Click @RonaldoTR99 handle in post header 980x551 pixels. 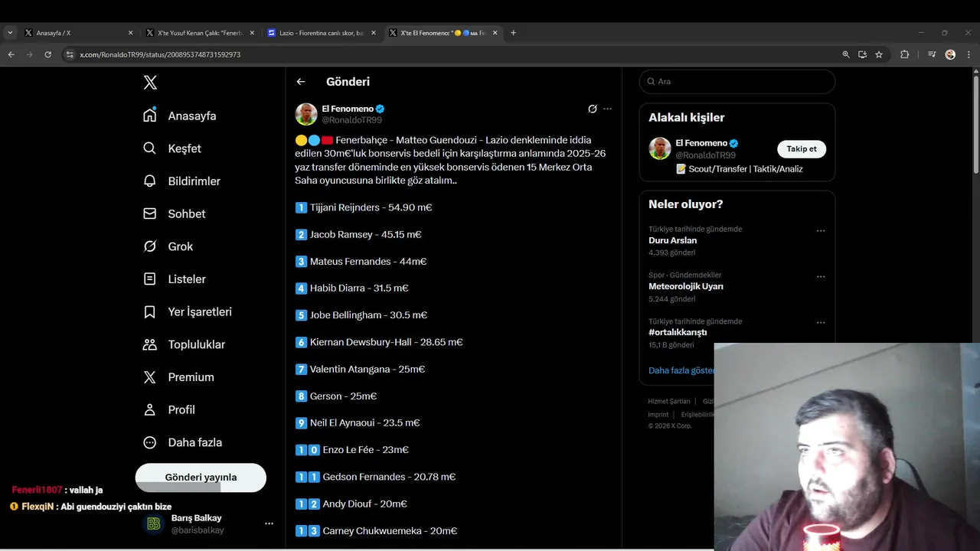352,120
